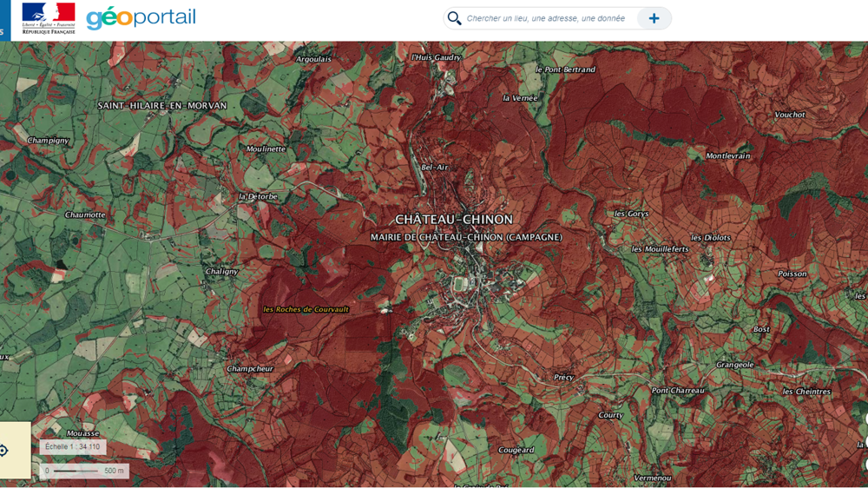Click the Mairie de Château-Chinon (Campagne) label
Screen dimensions: 868x488
coord(466,237)
